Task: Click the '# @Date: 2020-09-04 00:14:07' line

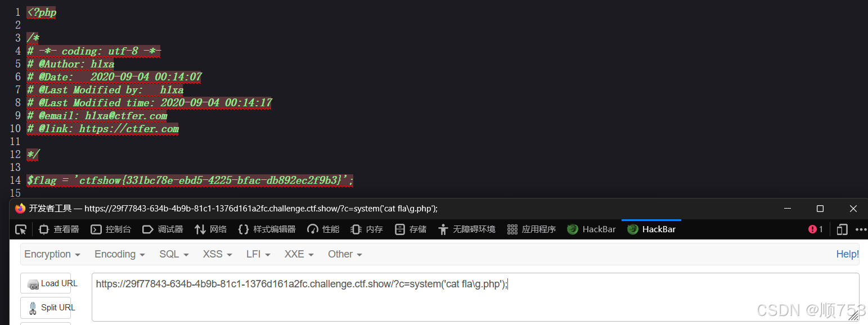Action: pyautogui.click(x=114, y=76)
